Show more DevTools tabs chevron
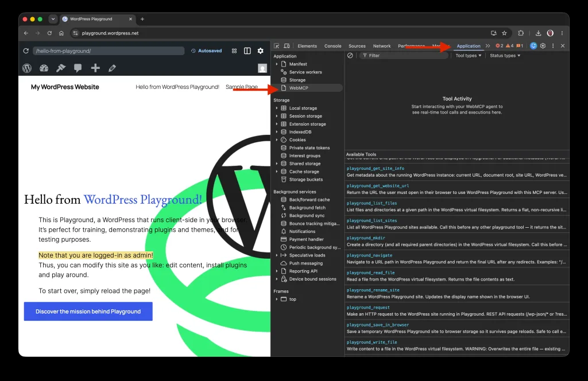Viewport: 588px width, 381px height. click(x=488, y=46)
